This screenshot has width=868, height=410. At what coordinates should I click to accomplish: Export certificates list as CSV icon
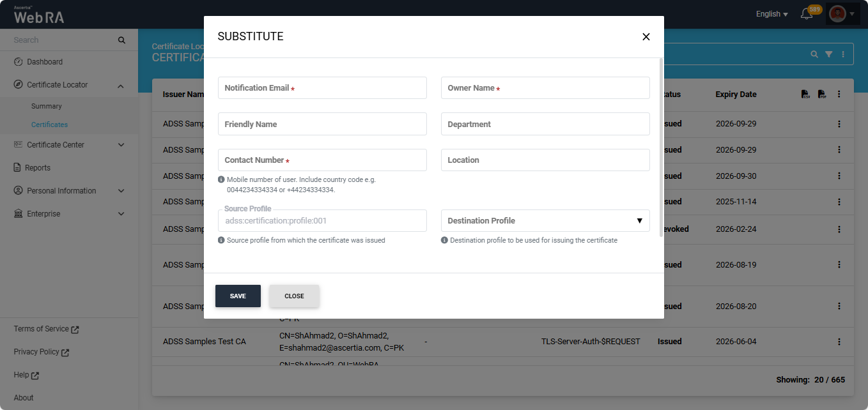point(805,95)
